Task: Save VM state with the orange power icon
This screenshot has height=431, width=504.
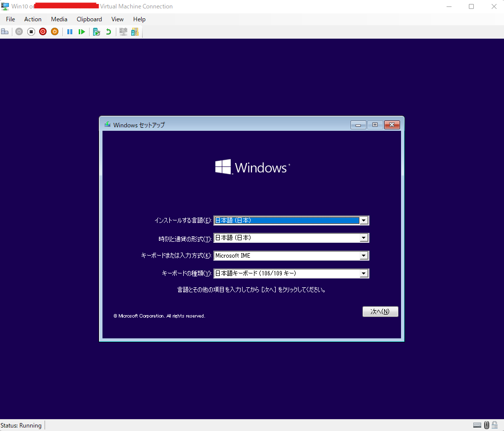Action: 54,32
